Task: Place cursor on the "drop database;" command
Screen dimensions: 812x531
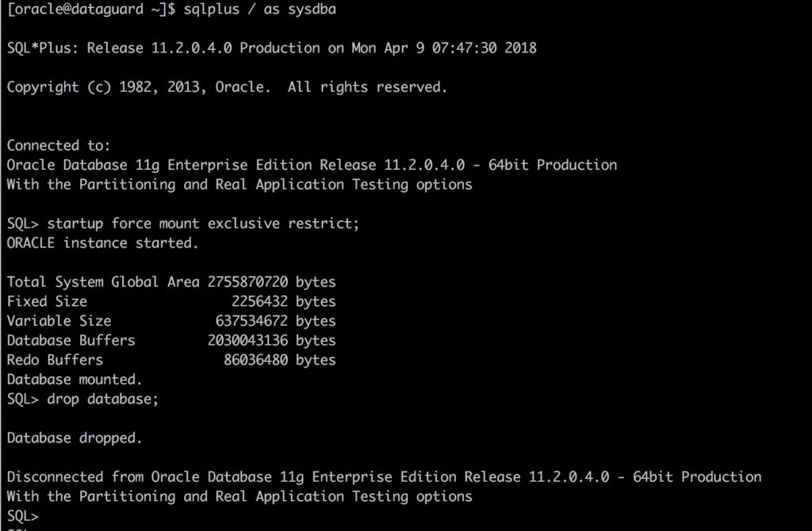Action: pyautogui.click(x=102, y=399)
